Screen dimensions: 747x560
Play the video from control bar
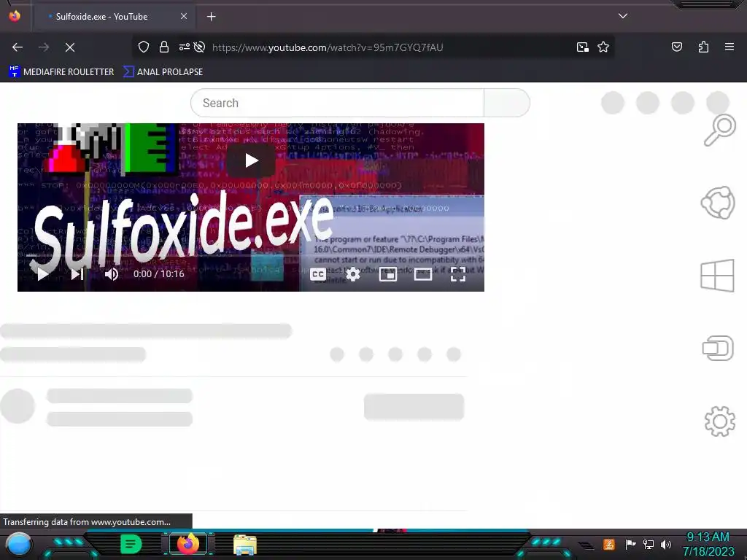click(43, 274)
